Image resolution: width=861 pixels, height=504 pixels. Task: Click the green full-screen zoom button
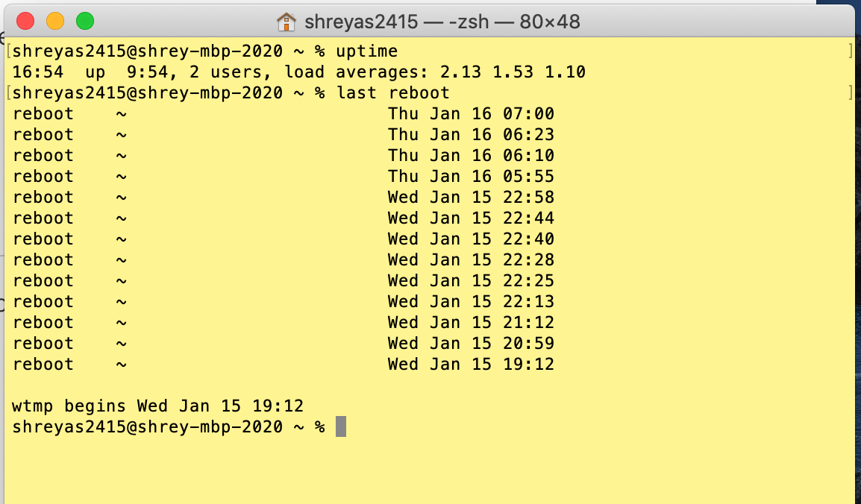(x=85, y=21)
